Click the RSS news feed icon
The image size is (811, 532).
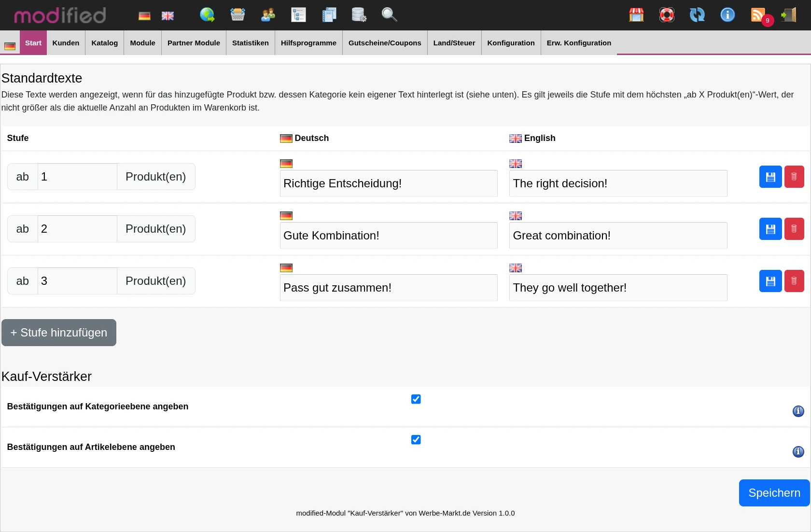(x=758, y=15)
